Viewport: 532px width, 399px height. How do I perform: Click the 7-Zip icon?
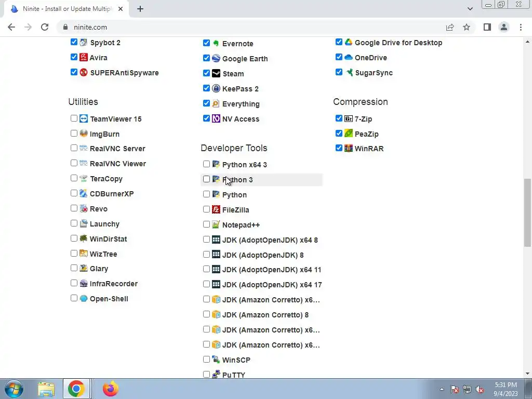(x=349, y=118)
